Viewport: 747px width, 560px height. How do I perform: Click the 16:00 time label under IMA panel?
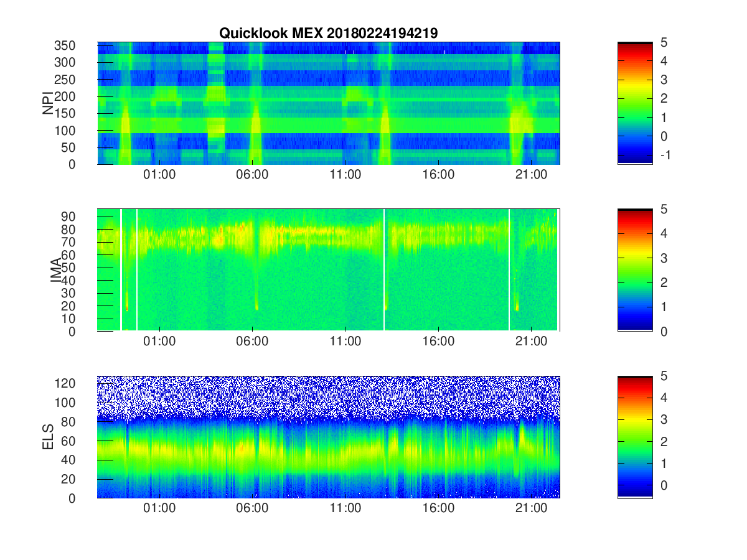pyautogui.click(x=438, y=343)
